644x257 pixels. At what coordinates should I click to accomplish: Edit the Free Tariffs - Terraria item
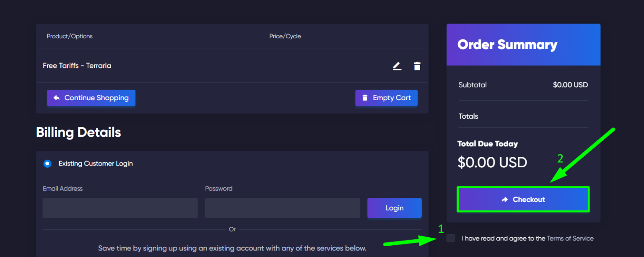pos(397,66)
